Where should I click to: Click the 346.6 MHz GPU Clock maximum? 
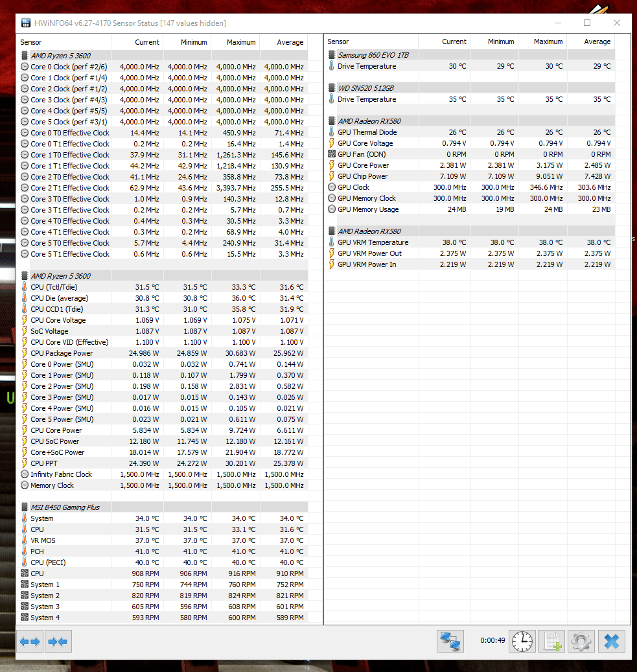click(x=546, y=187)
